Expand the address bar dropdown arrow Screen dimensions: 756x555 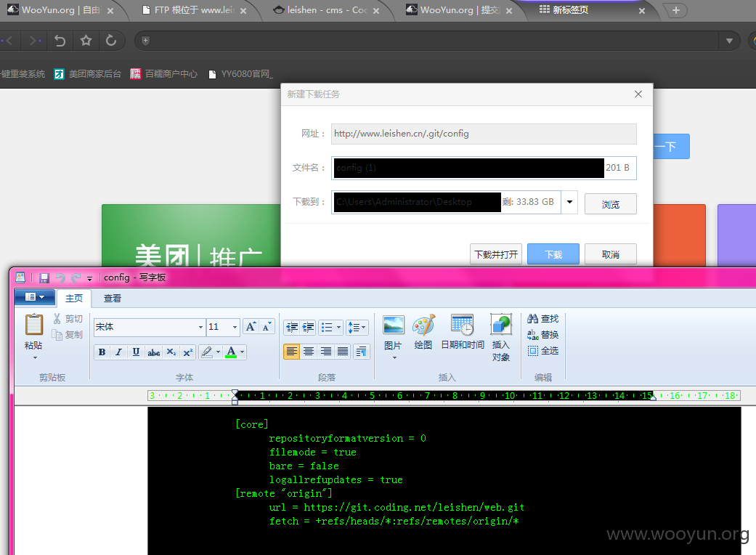click(729, 41)
